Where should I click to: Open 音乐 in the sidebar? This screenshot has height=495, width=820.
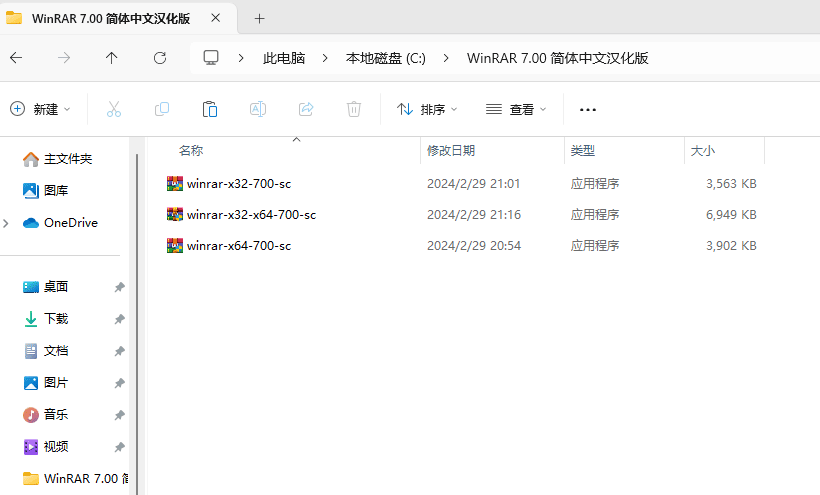click(x=45, y=415)
